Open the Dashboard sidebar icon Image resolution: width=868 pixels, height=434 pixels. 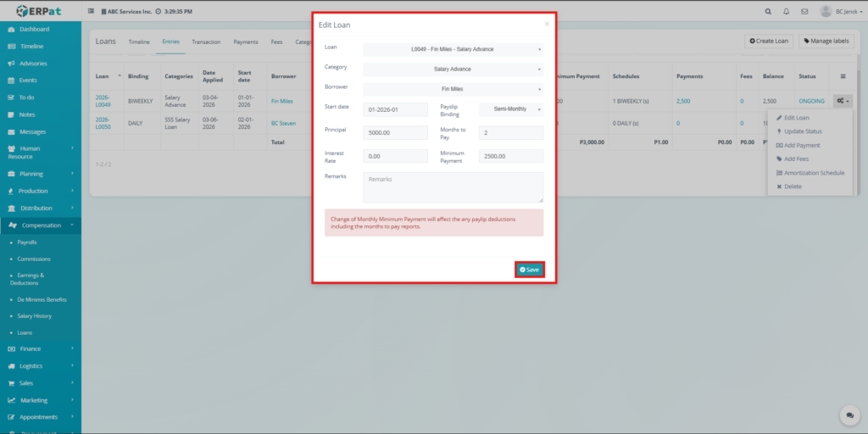[x=11, y=30]
